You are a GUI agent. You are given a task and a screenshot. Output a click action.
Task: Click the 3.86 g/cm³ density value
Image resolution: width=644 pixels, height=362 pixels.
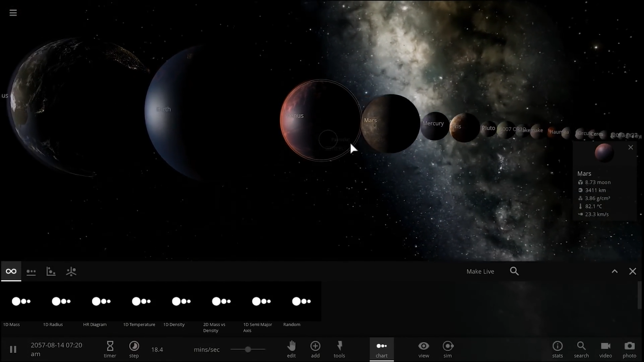(598, 198)
